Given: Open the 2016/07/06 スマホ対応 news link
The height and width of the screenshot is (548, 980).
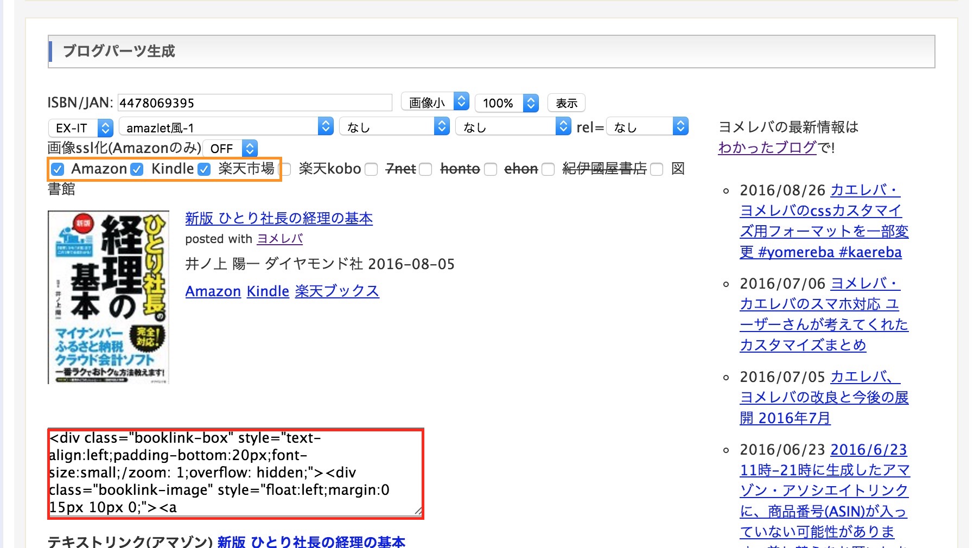Looking at the screenshot, I should [824, 314].
